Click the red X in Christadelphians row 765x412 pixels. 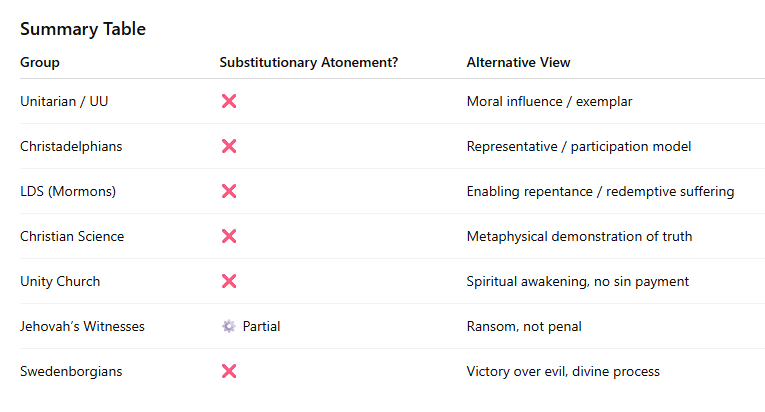[x=229, y=146]
